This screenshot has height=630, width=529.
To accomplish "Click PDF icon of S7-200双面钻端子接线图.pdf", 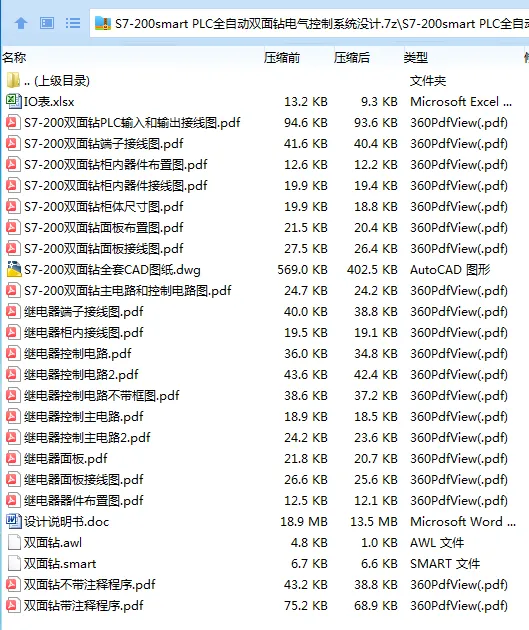I will click(13, 143).
